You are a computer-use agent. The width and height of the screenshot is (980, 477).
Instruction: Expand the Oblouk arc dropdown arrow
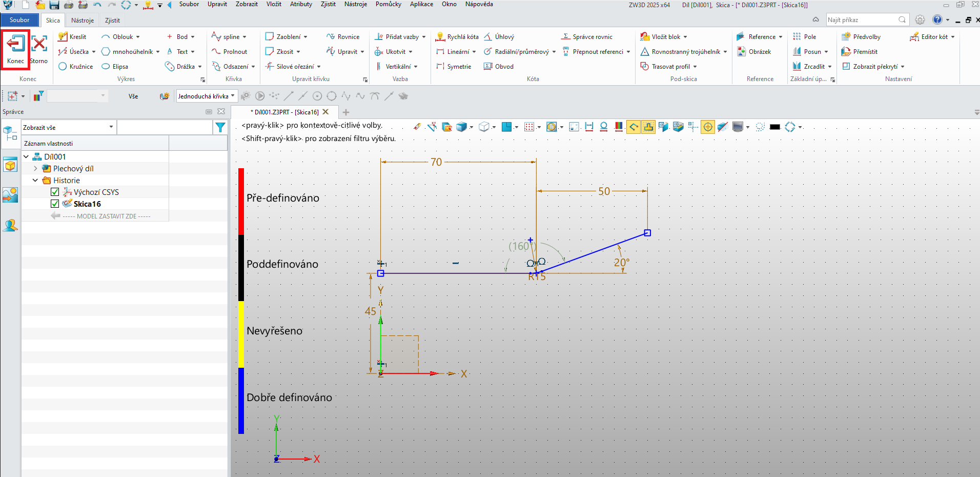138,37
